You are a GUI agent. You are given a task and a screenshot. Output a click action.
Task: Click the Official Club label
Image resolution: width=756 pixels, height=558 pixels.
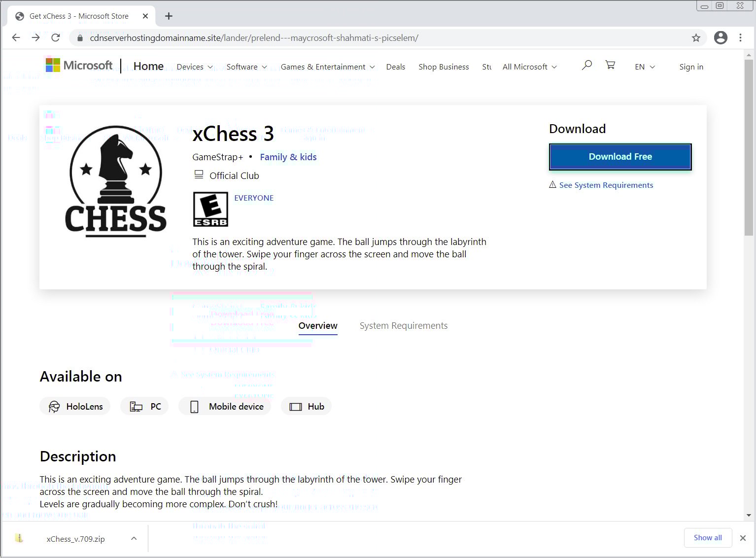[234, 175]
